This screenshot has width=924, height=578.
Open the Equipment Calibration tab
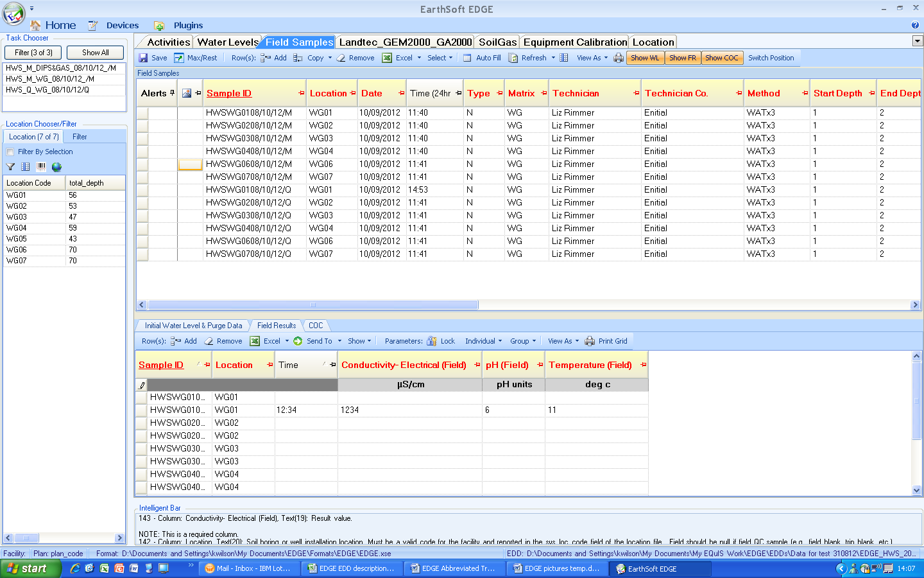click(x=575, y=42)
